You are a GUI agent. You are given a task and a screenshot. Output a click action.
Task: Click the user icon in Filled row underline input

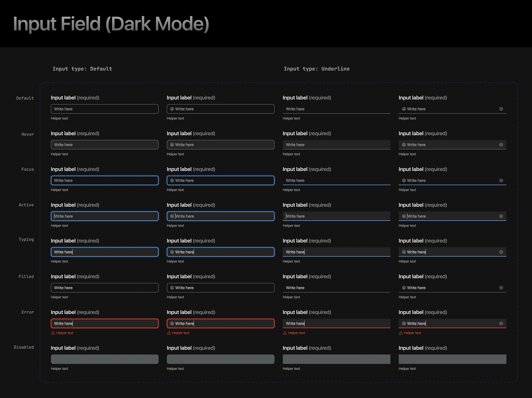point(404,288)
